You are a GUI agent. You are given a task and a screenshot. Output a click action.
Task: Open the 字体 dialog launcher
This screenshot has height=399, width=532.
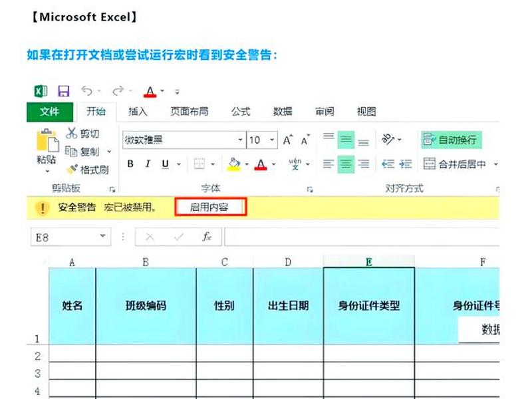click(x=309, y=190)
